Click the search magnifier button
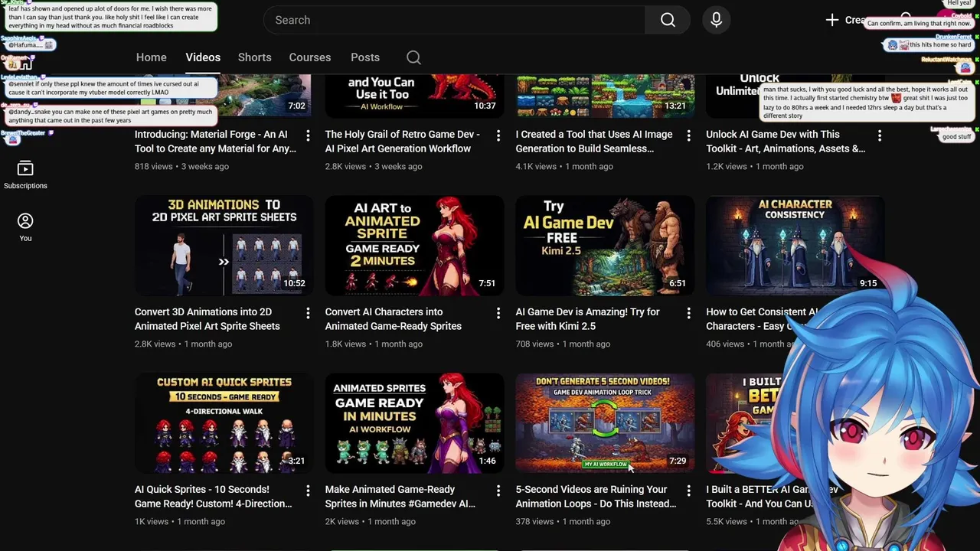This screenshot has height=551, width=980. [668, 20]
